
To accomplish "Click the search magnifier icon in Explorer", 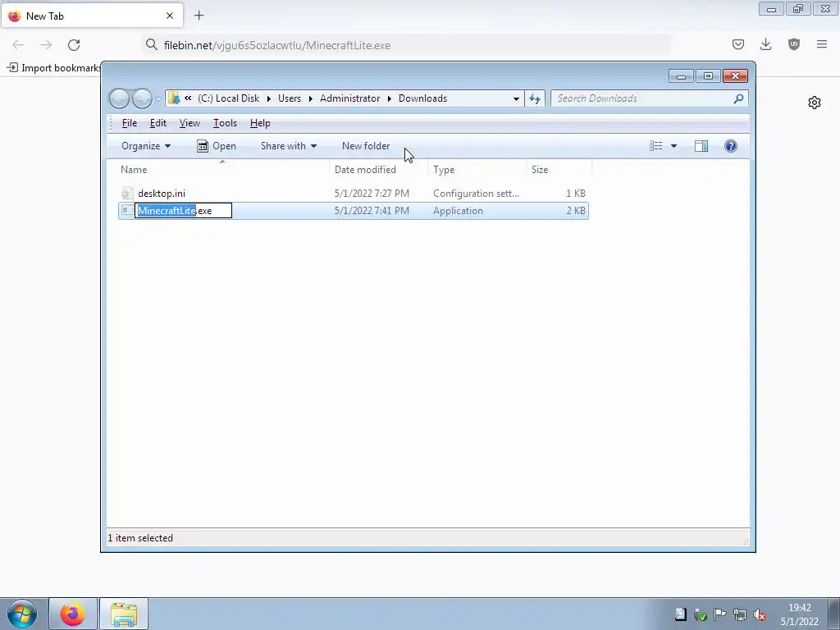I will [738, 98].
